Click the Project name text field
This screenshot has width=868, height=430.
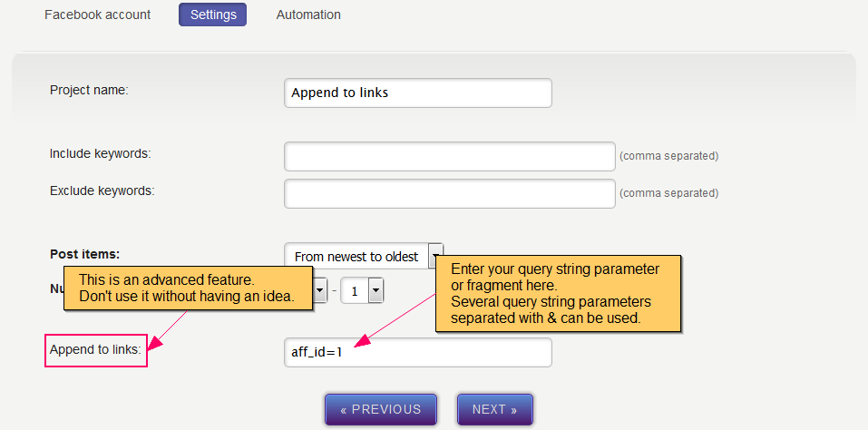tap(418, 93)
